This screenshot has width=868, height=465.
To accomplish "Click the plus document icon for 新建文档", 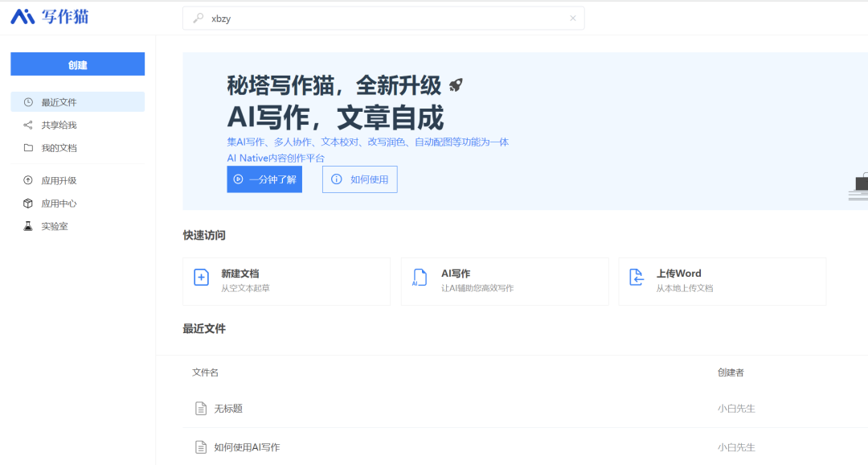I will [x=202, y=277].
